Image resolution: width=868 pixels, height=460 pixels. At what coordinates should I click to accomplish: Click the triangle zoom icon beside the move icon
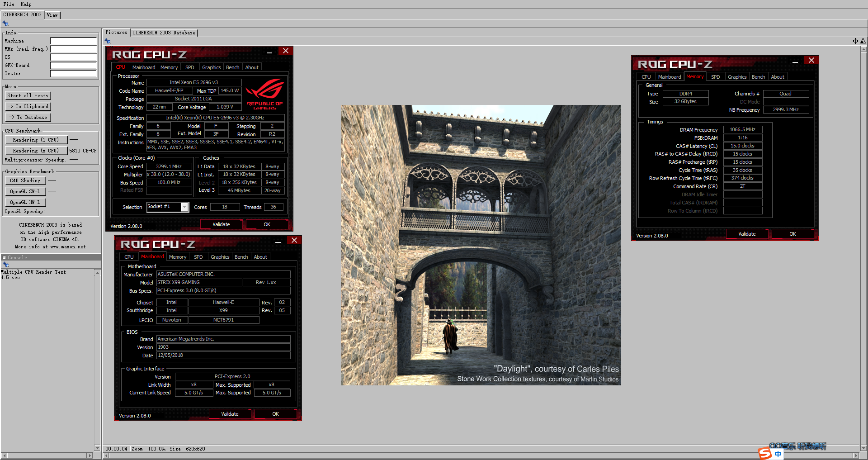(863, 41)
